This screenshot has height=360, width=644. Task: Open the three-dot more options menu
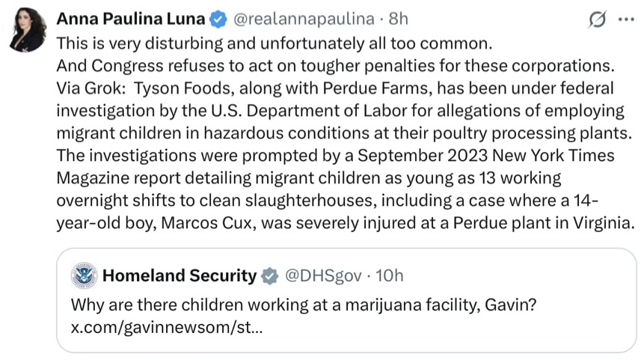[x=626, y=19]
